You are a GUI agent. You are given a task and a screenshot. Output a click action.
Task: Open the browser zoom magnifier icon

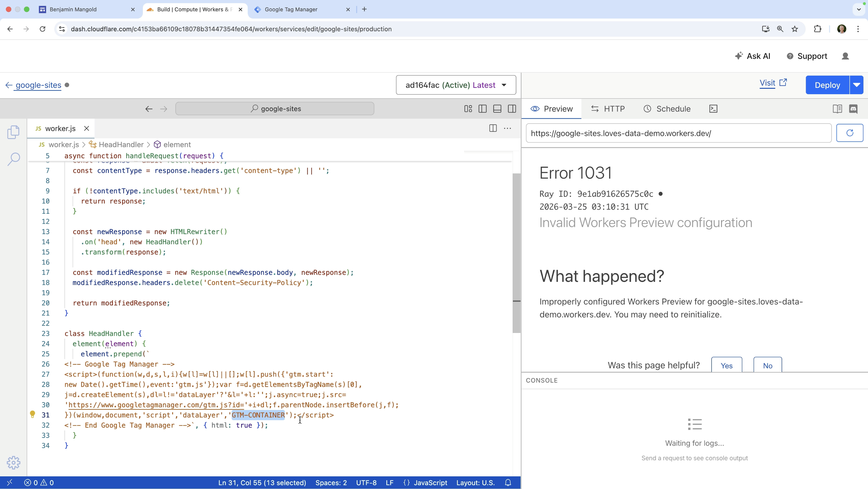click(780, 29)
